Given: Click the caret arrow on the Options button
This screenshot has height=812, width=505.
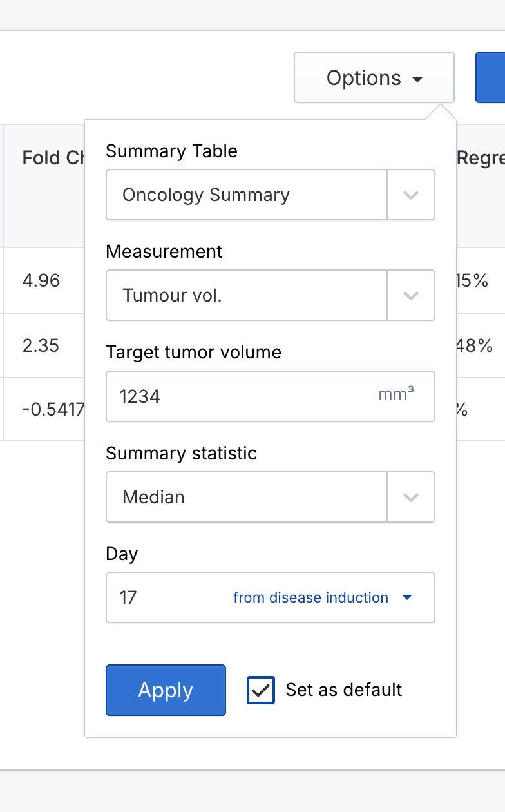Looking at the screenshot, I should [x=417, y=80].
